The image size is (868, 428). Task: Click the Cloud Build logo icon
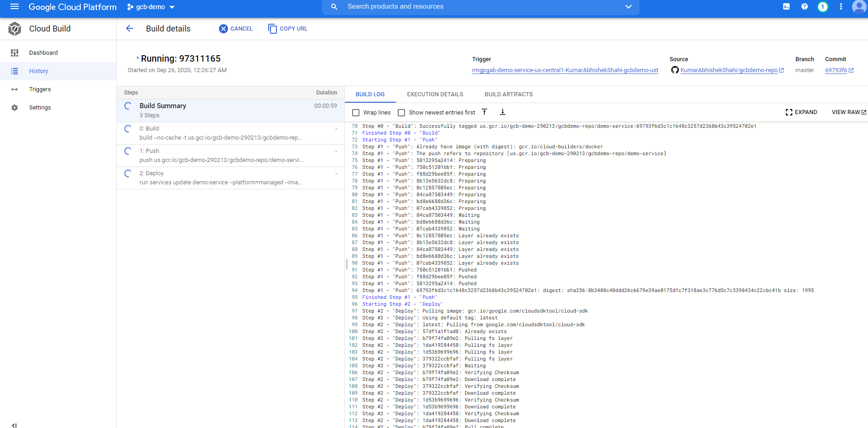click(15, 28)
